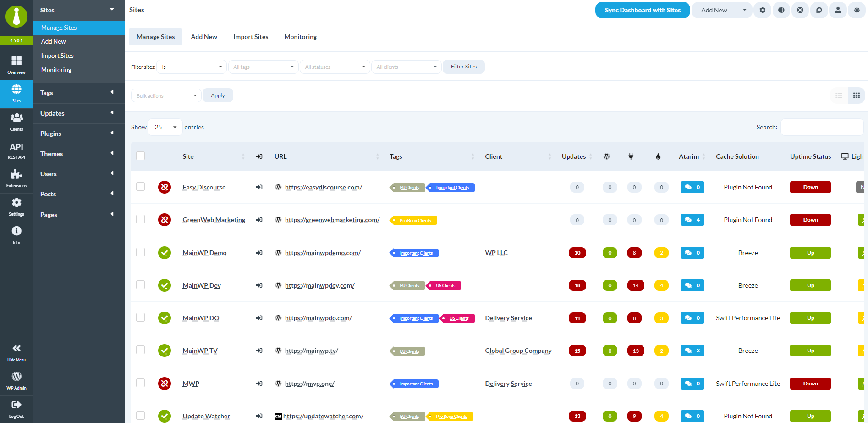Switch to the Import Sites tab
Image resolution: width=868 pixels, height=423 pixels.
coord(251,37)
